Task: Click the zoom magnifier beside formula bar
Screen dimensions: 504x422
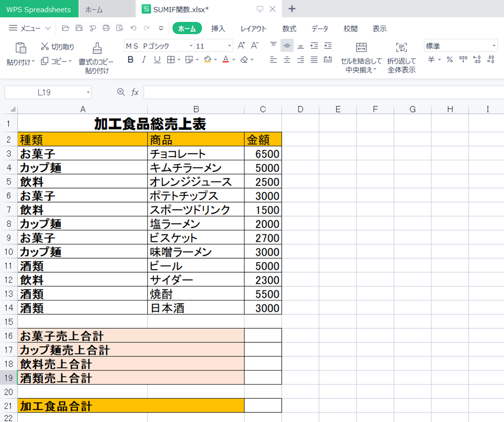Action: coord(121,92)
